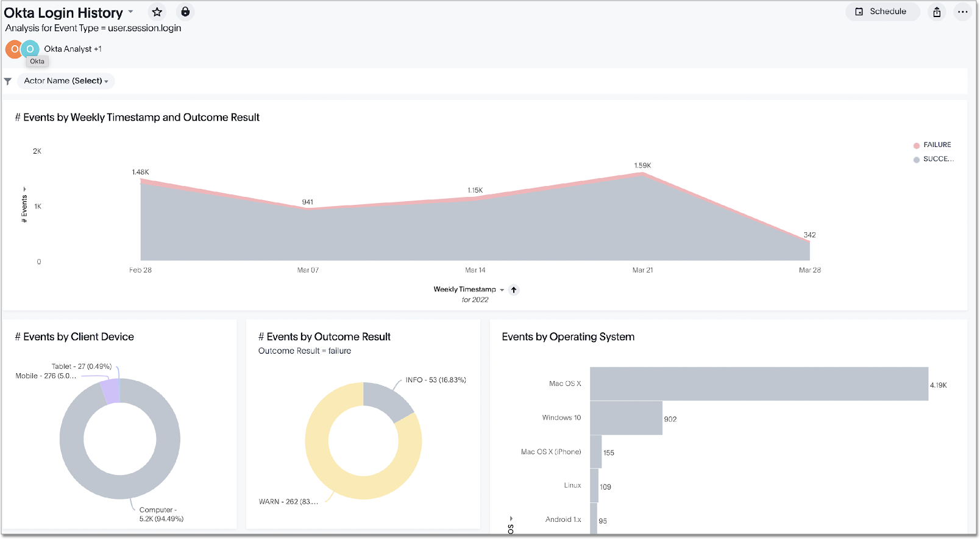Viewport: 980px width, 539px height.
Task: Click the 1.59K data label on chart
Action: 642,165
